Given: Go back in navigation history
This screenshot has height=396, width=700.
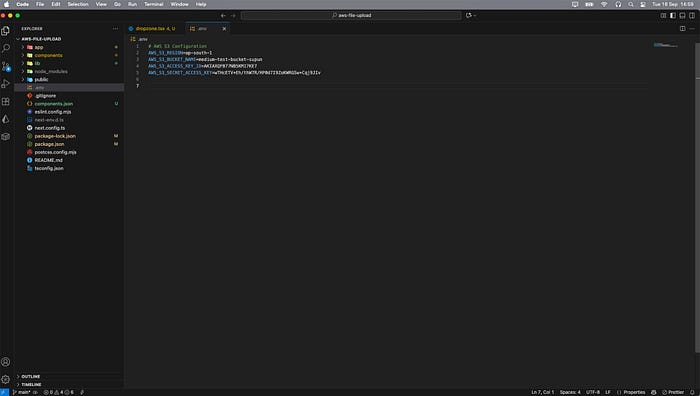Looking at the screenshot, I should [223, 15].
